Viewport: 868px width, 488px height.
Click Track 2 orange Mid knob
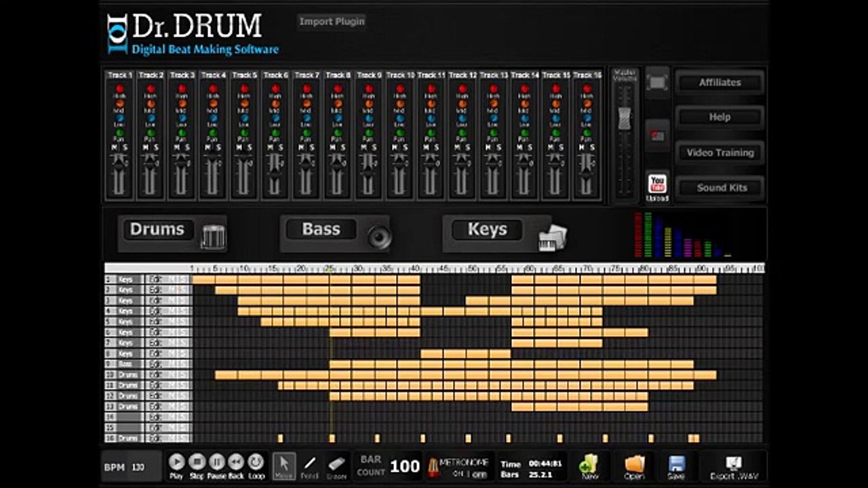[151, 104]
